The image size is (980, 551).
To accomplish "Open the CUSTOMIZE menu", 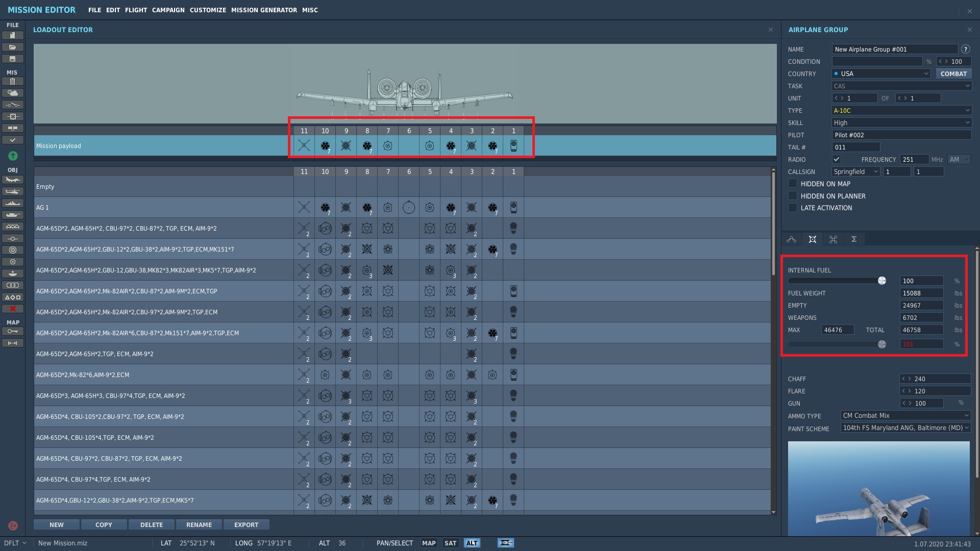I will point(208,10).
